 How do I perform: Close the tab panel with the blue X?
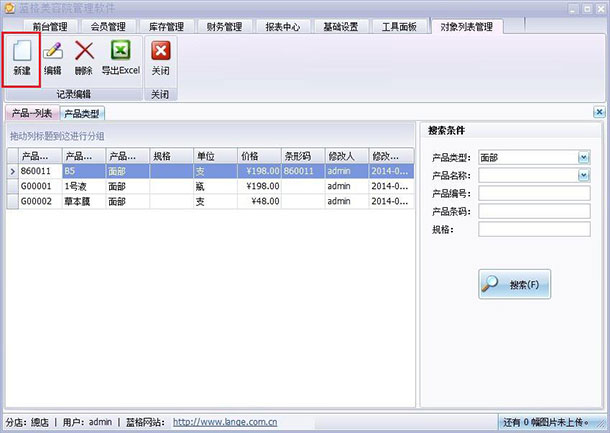click(599, 112)
